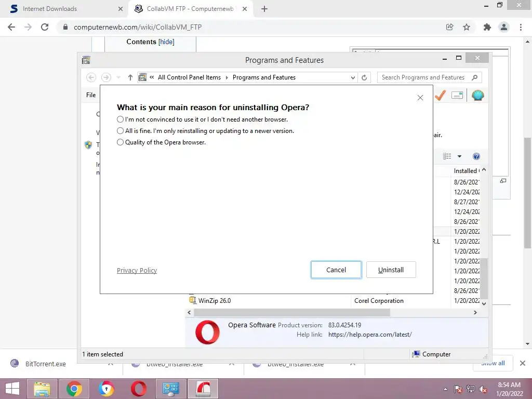The image size is (532, 399).
Task: Click the Installed On column header
Action: pyautogui.click(x=466, y=170)
